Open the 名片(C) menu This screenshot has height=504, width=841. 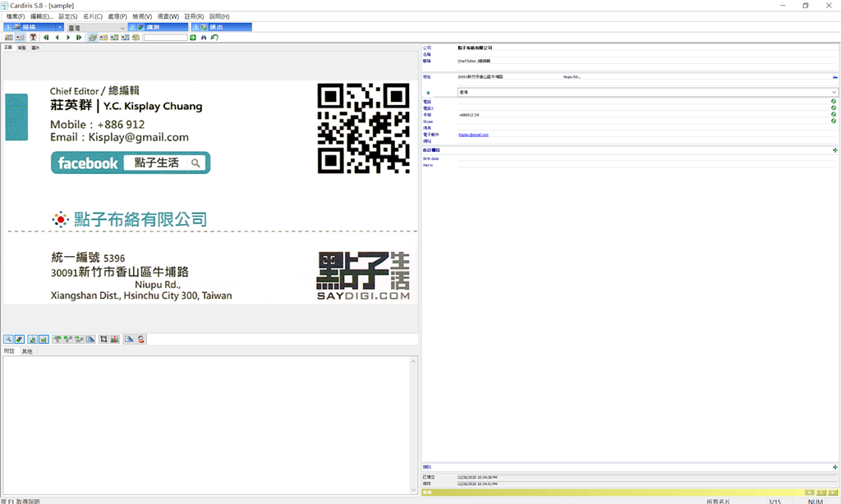click(x=93, y=16)
